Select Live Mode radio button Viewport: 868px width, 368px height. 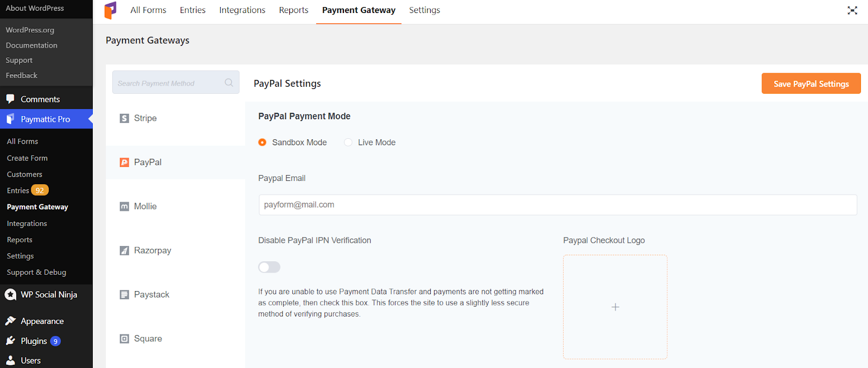[348, 142]
